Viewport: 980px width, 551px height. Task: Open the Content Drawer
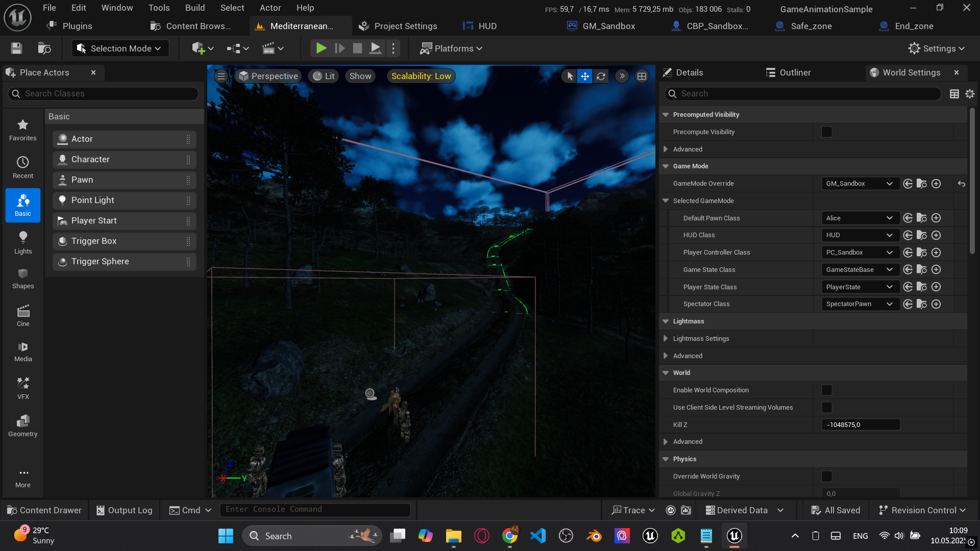[x=44, y=510]
